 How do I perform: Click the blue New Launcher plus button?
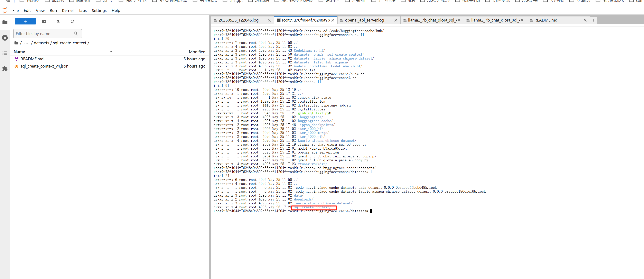[25, 21]
